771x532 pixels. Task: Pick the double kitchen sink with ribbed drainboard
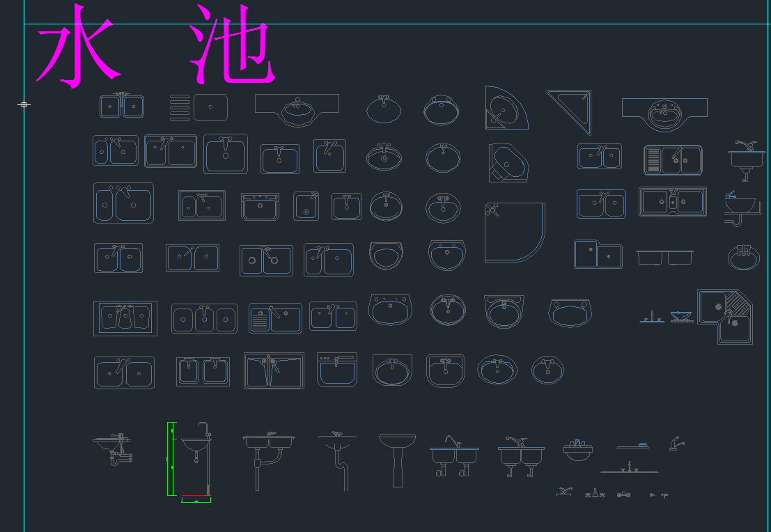pos(673,159)
